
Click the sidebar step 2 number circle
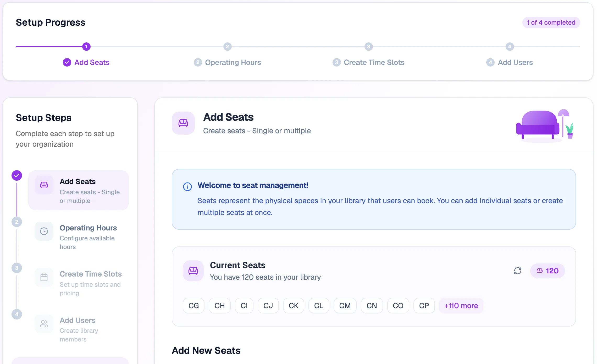[17, 222]
